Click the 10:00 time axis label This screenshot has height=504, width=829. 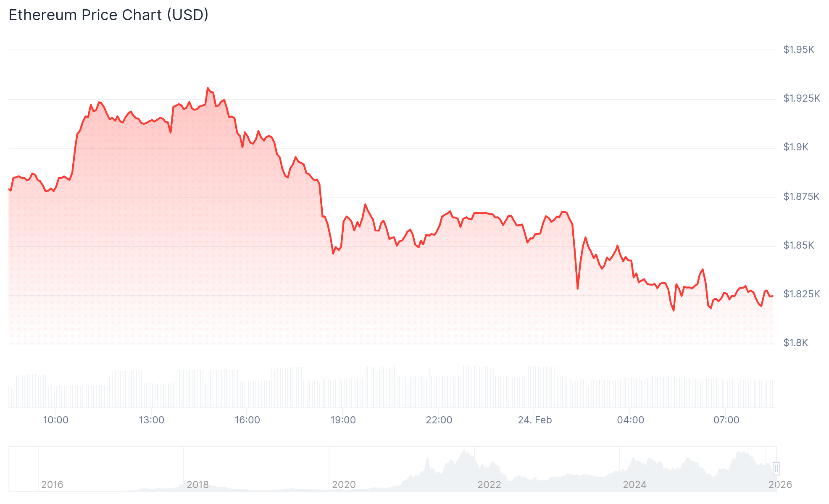pyautogui.click(x=55, y=420)
